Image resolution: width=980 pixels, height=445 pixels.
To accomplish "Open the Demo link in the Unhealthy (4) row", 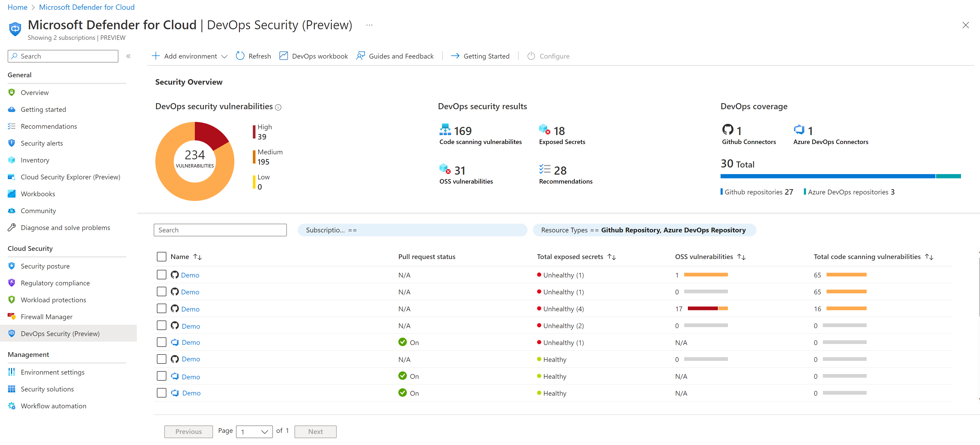I will pyautogui.click(x=190, y=309).
